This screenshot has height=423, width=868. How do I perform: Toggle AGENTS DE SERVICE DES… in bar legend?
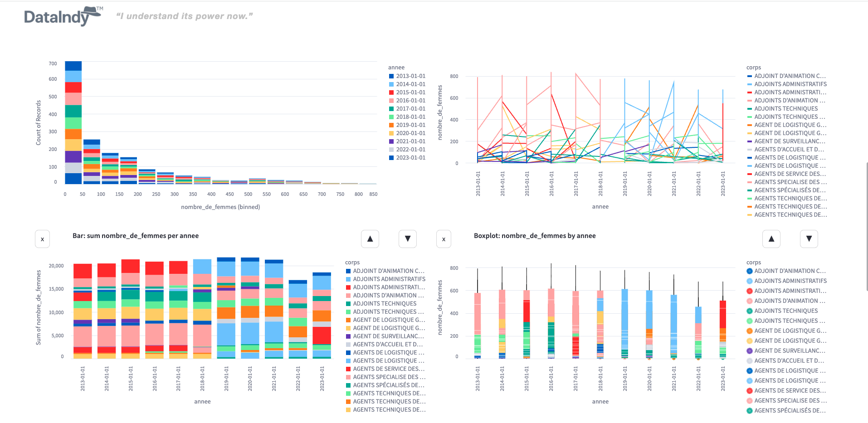point(388,369)
